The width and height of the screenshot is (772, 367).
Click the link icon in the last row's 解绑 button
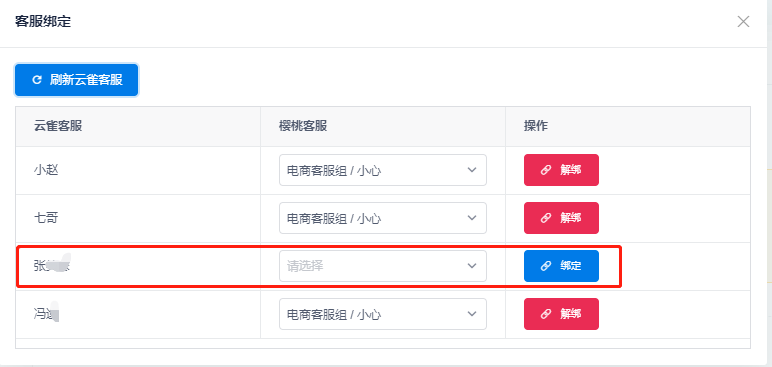546,314
